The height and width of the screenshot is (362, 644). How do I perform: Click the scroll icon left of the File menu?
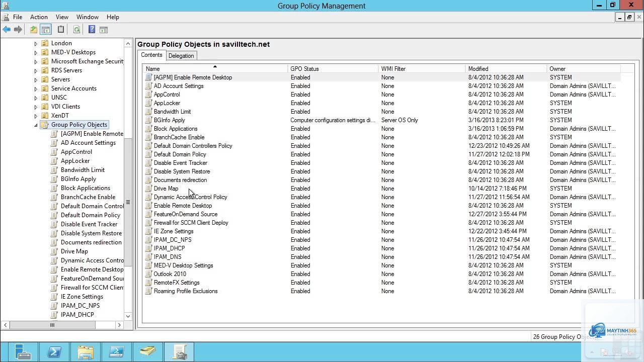pos(6,17)
